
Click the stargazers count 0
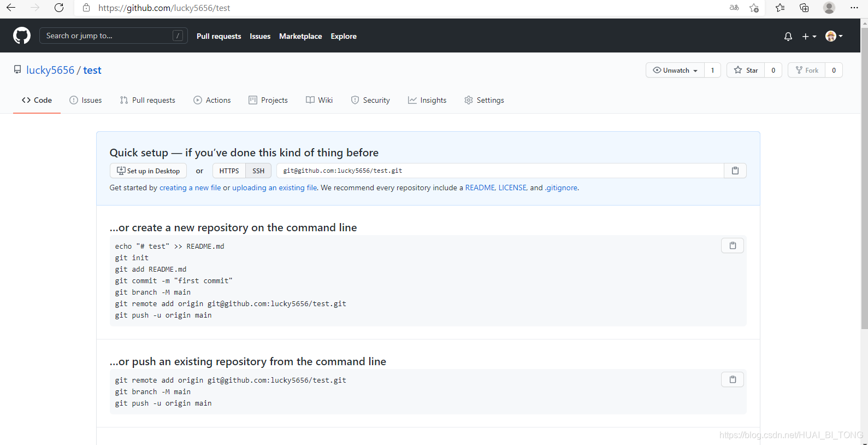(x=773, y=70)
